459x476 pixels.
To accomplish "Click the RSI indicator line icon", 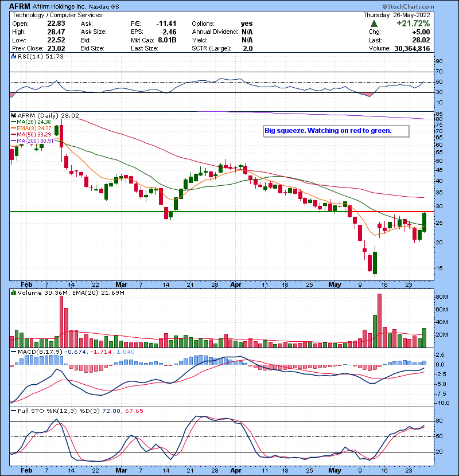I will 13,56.
